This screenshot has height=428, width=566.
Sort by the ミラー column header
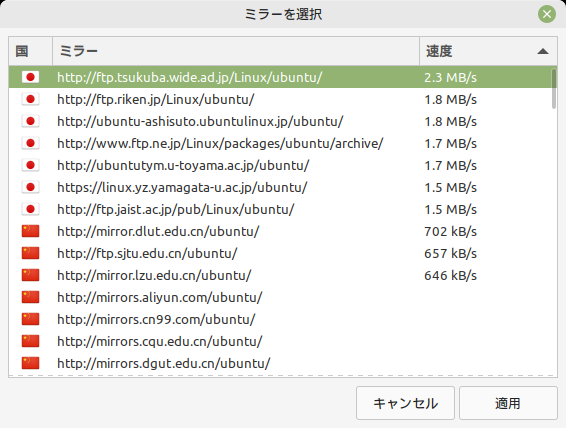pyautogui.click(x=236, y=51)
